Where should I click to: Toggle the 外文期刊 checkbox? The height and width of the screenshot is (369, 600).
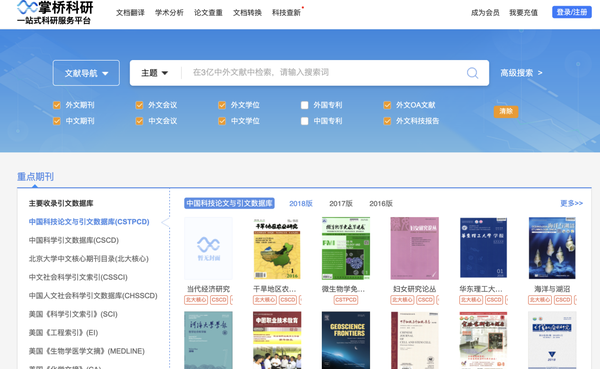coord(57,105)
